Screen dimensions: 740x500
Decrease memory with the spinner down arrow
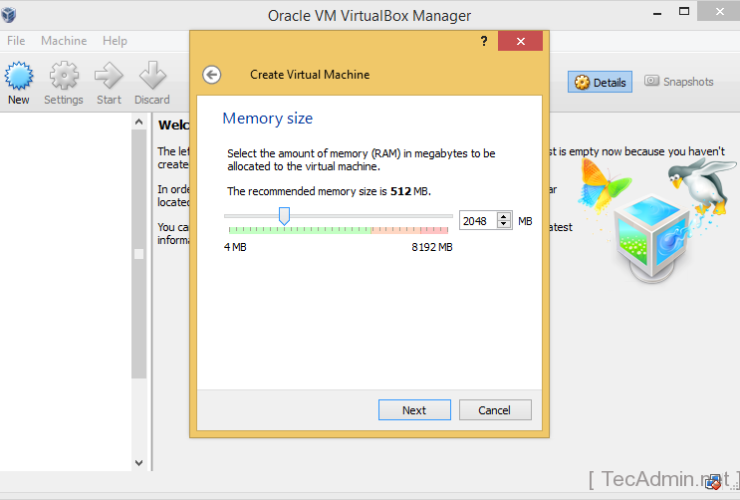[503, 224]
